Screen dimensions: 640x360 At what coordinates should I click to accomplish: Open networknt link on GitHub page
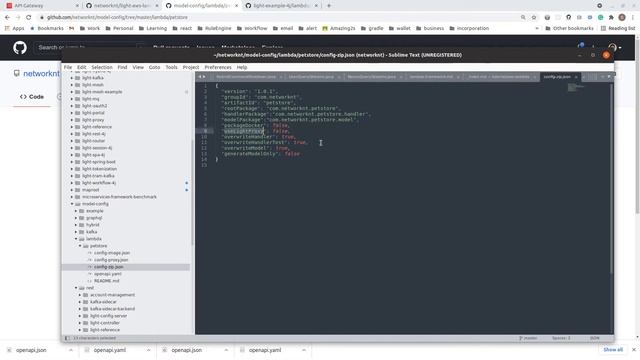coord(41,73)
